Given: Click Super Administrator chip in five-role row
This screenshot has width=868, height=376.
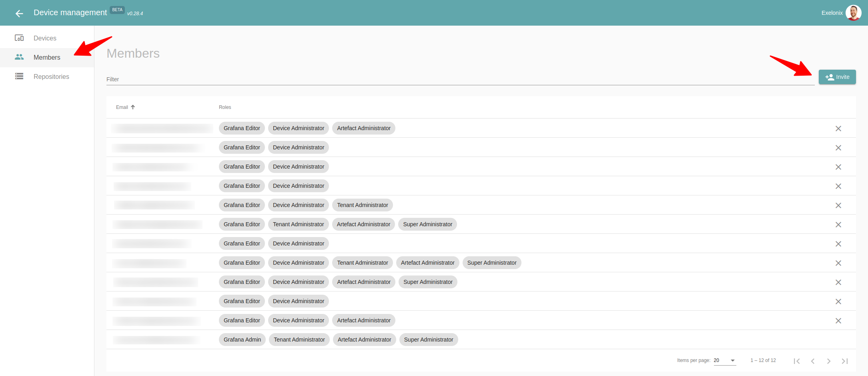Looking at the screenshot, I should [492, 263].
